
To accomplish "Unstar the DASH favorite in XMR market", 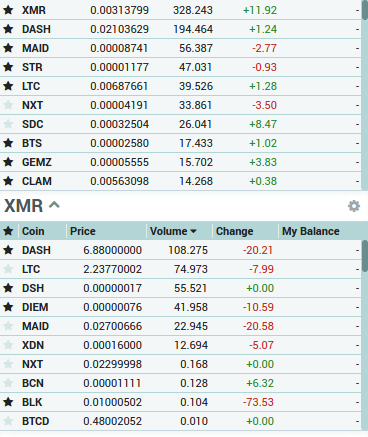I will 8,250.
